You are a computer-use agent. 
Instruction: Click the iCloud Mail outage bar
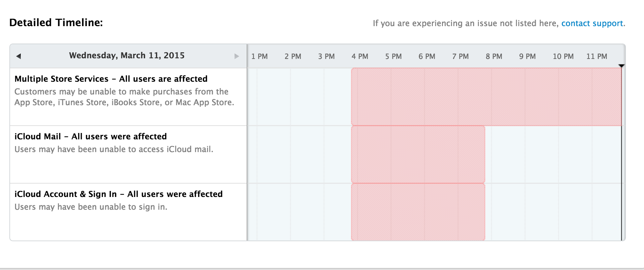(418, 154)
